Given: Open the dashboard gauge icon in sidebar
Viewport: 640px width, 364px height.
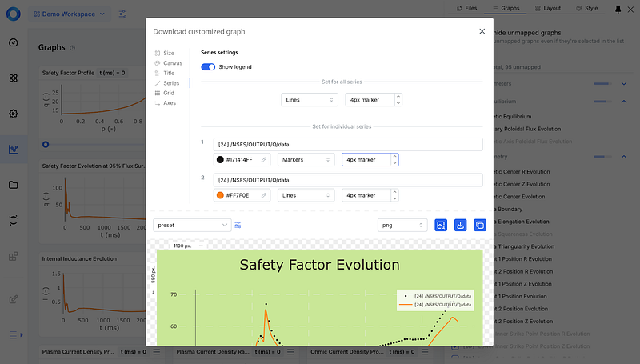Looking at the screenshot, I should click(14, 42).
